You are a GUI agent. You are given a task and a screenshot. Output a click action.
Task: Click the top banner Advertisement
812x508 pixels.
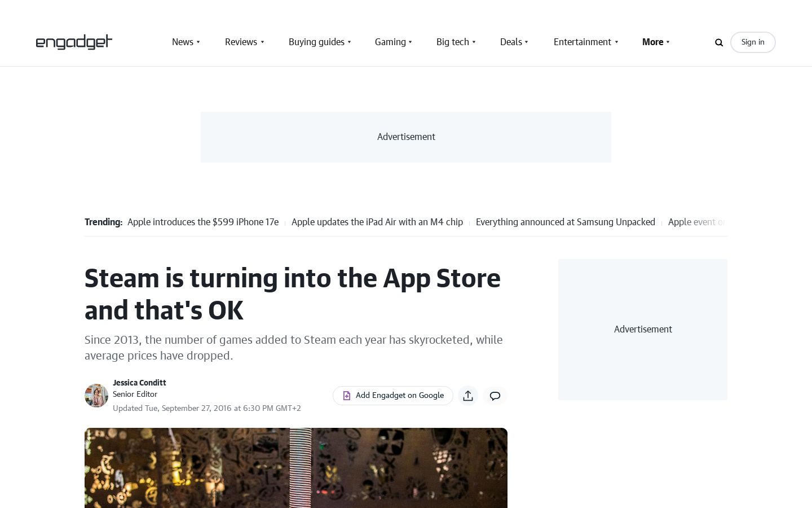406,137
